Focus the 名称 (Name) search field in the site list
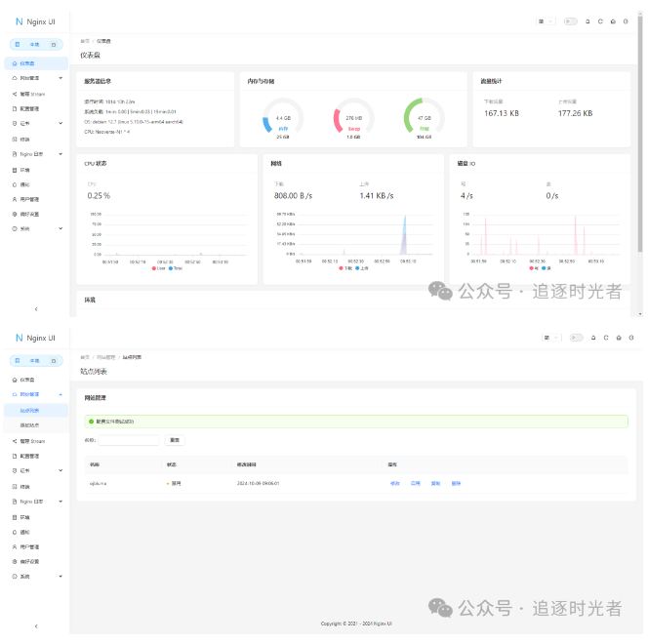The image size is (648, 644). pos(129,440)
